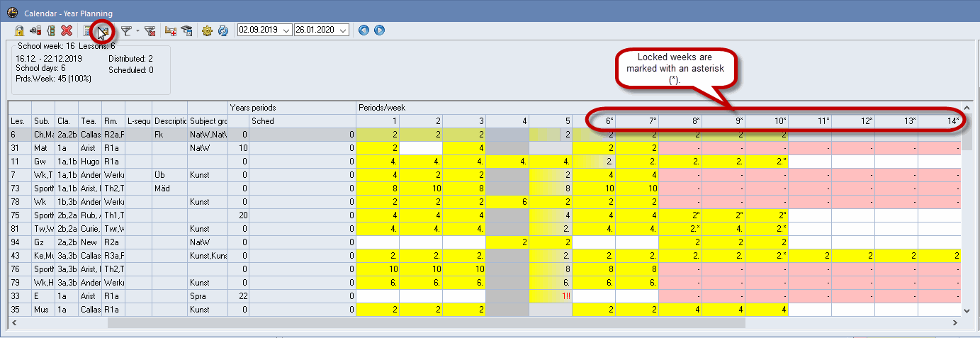
Task: Click the Calendar window title icon
Action: (11, 13)
